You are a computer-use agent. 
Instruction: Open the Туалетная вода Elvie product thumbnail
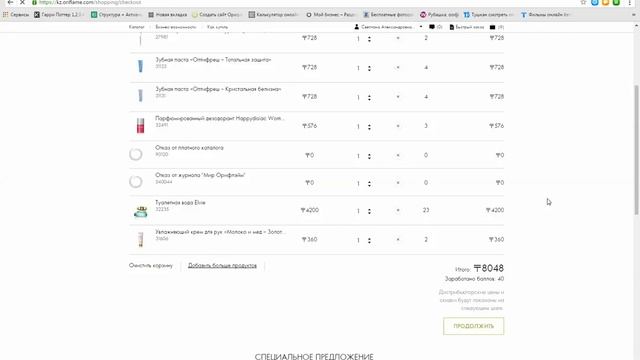click(141, 212)
